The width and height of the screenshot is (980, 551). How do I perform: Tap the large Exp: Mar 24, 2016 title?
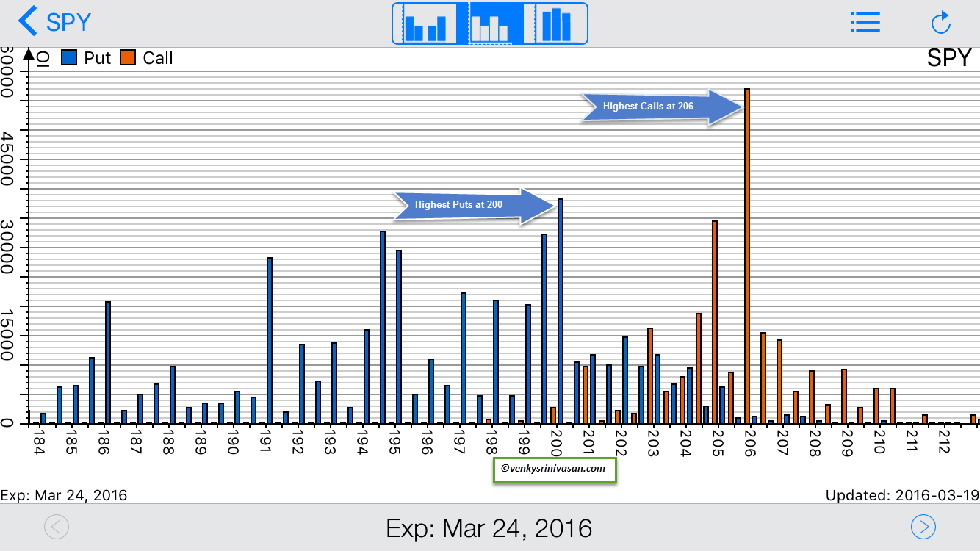[489, 527]
